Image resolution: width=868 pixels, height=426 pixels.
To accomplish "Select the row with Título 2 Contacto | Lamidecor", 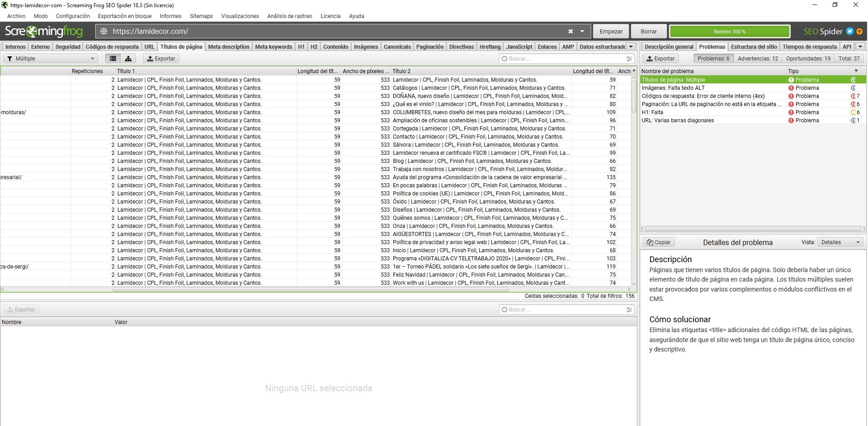I will coord(316,137).
